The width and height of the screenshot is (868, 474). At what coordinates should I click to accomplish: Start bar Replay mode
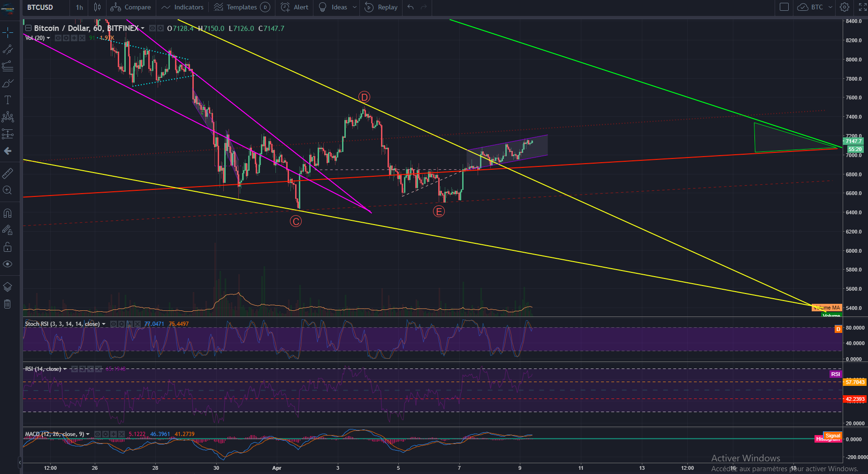tap(381, 7)
